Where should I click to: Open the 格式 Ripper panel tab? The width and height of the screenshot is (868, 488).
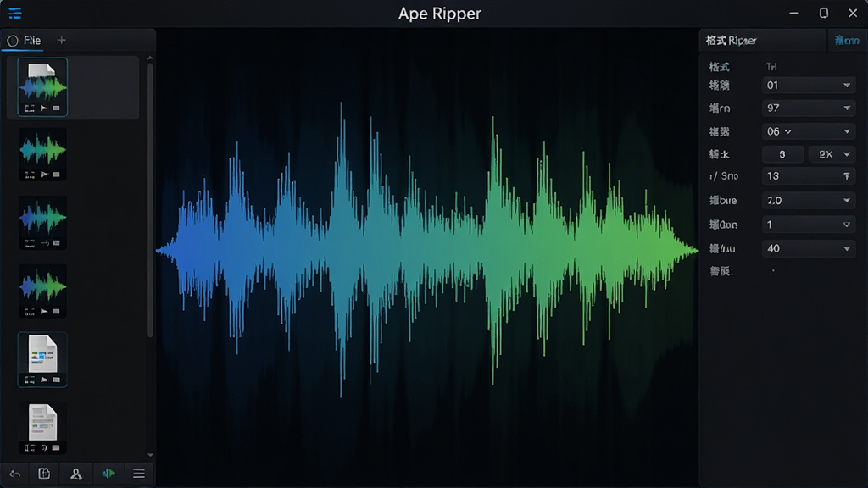762,41
